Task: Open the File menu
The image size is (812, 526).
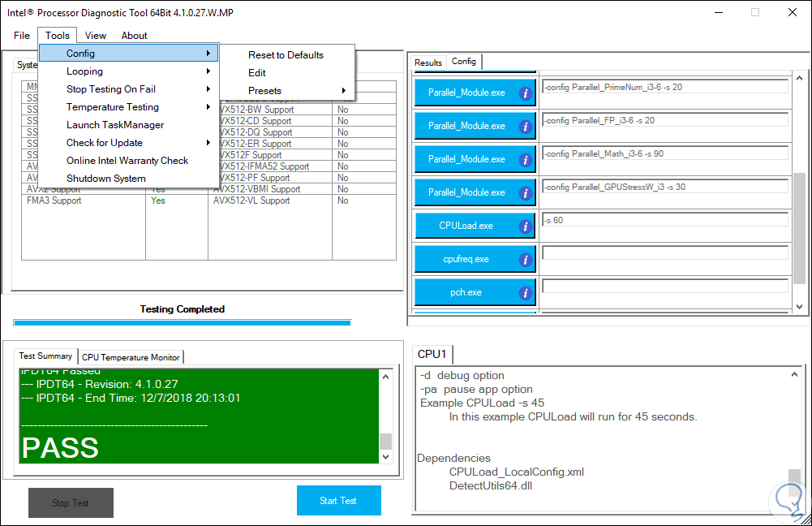Action: pyautogui.click(x=22, y=35)
